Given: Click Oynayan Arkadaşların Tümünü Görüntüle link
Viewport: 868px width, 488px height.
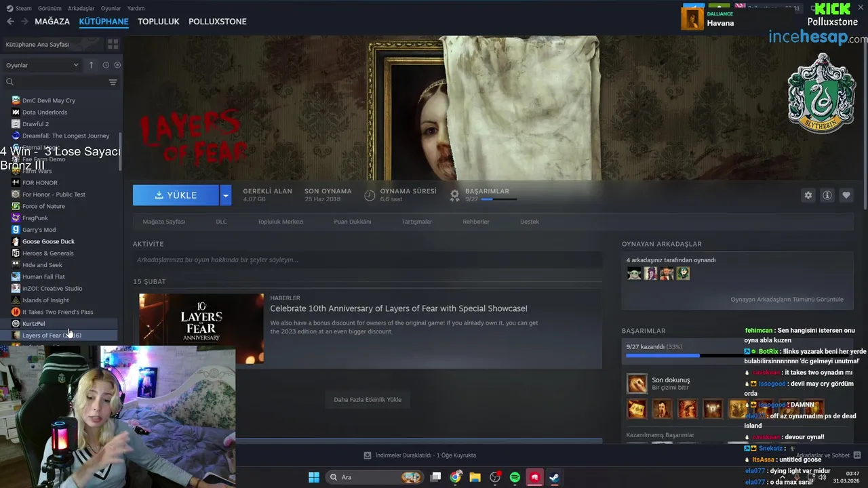Looking at the screenshot, I should [787, 300].
